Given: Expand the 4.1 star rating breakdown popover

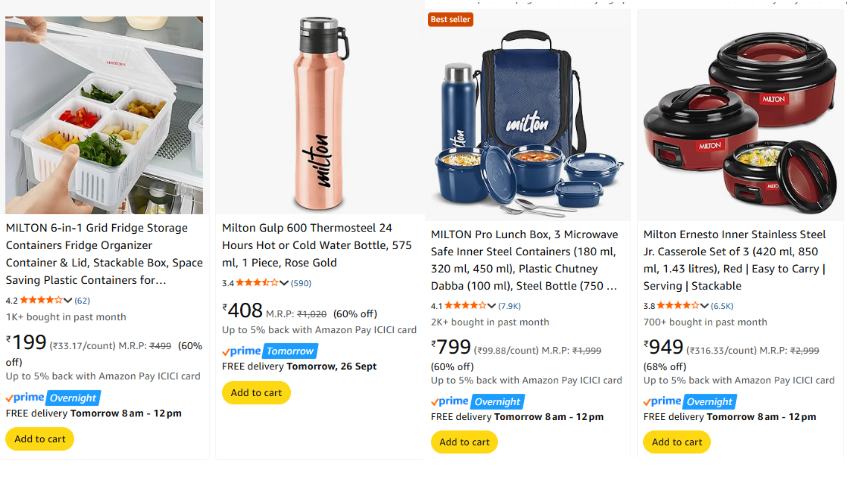Looking at the screenshot, I should tap(470, 306).
